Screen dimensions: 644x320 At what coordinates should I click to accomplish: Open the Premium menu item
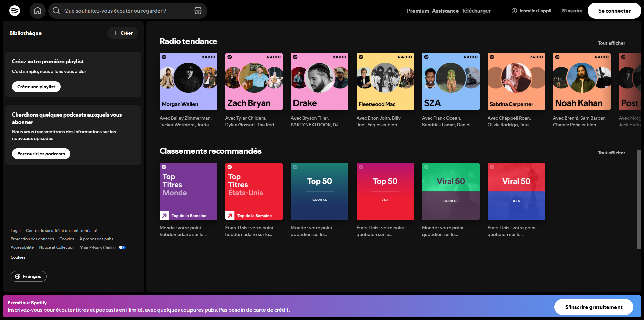pyautogui.click(x=418, y=11)
